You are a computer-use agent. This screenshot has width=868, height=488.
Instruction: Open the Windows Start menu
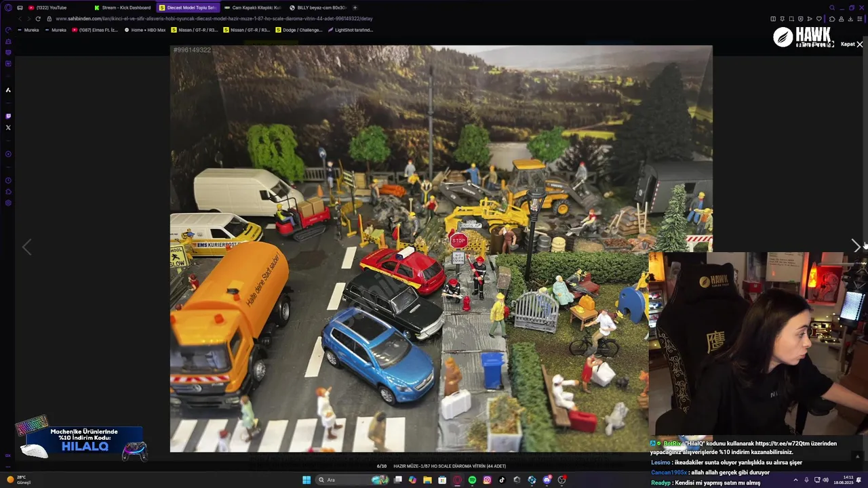click(307, 480)
